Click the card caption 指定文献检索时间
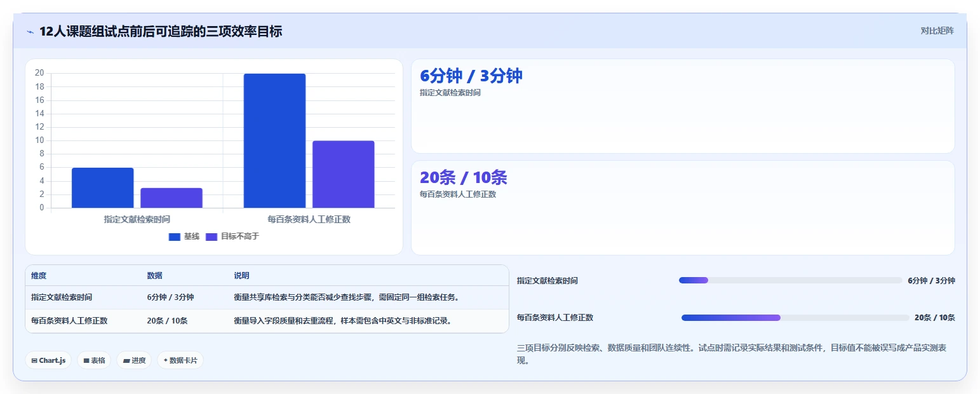This screenshot has width=980, height=394. tap(450, 93)
